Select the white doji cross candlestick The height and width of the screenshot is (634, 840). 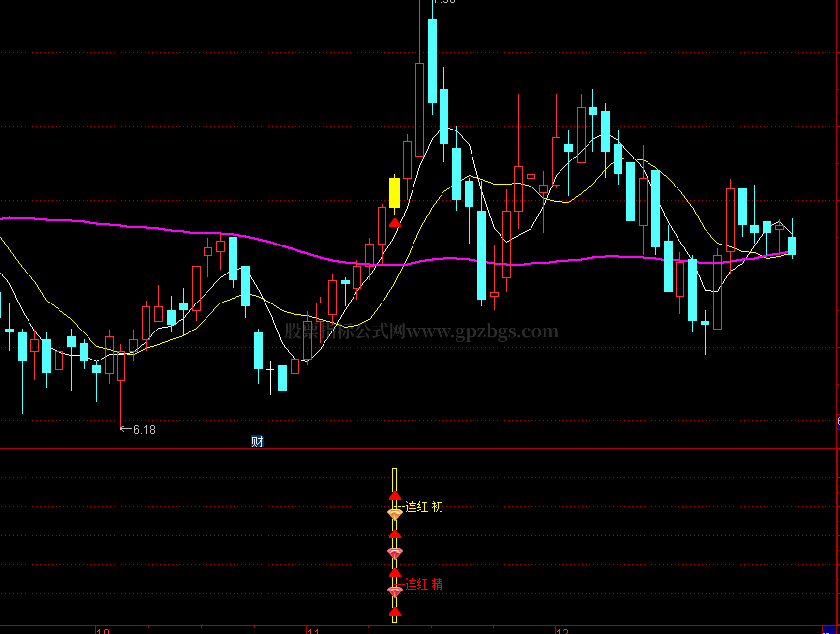click(270, 371)
